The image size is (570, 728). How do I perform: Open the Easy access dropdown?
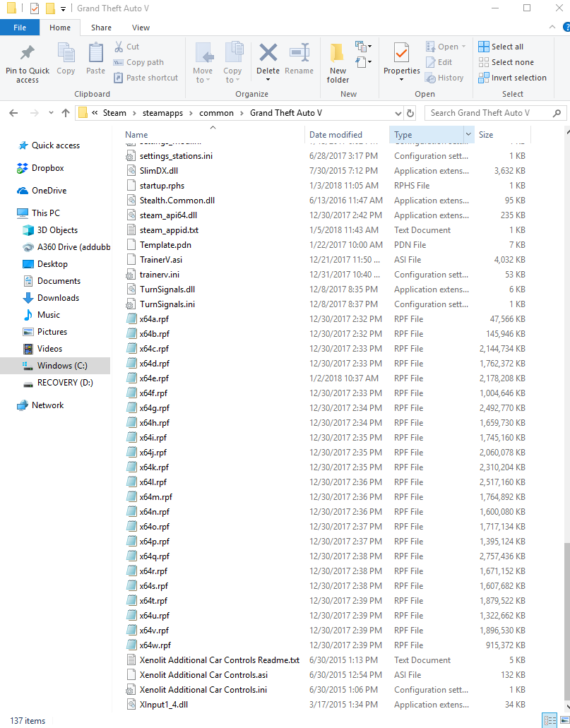(x=363, y=61)
